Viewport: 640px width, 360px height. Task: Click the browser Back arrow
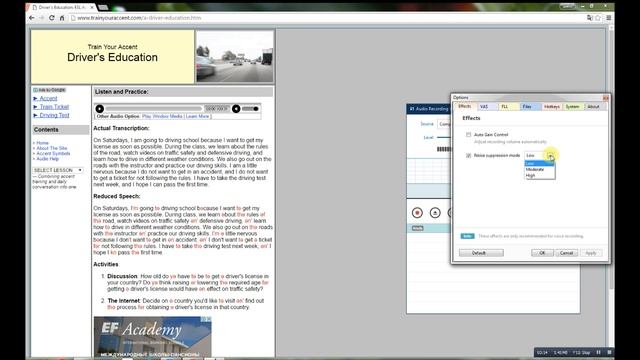pos(32,18)
